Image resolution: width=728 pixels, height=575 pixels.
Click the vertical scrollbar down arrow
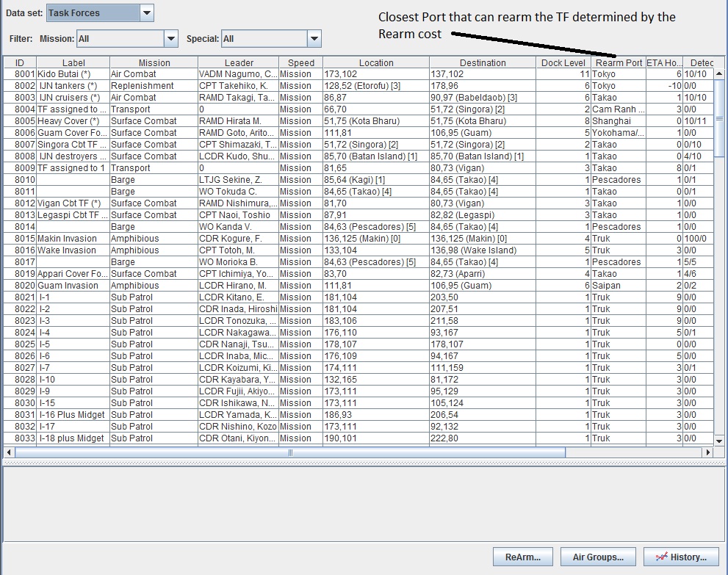tap(719, 441)
